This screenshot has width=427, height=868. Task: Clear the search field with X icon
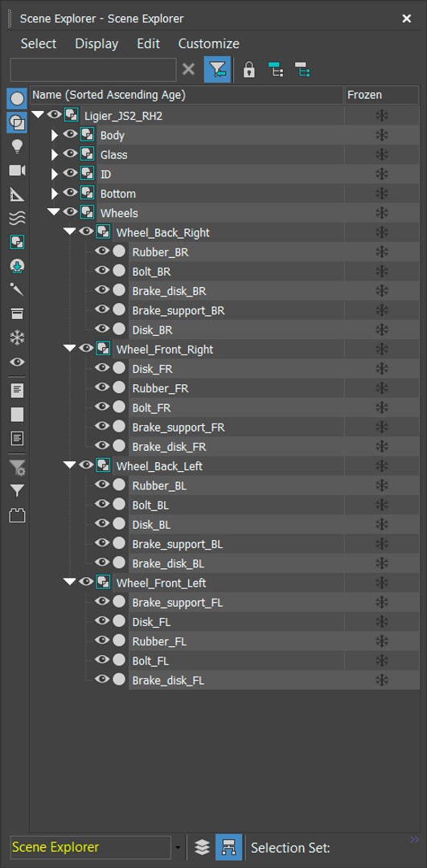[189, 70]
